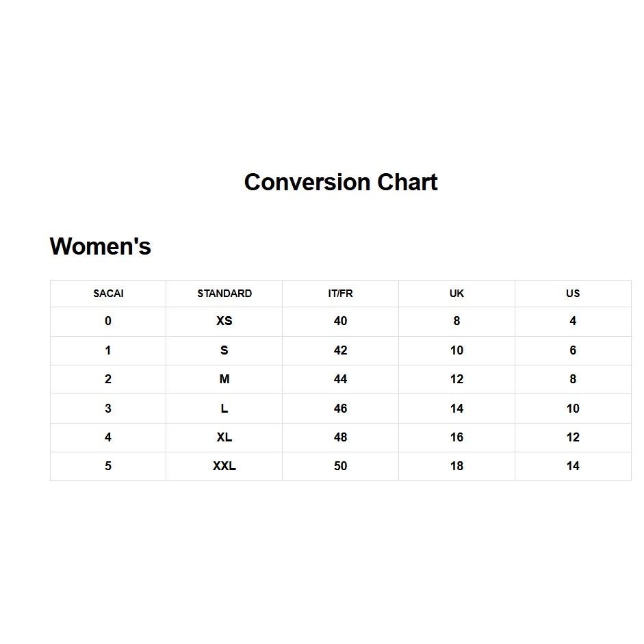Click the SACAI size 0 cell
The image size is (644, 644).
pos(108,321)
